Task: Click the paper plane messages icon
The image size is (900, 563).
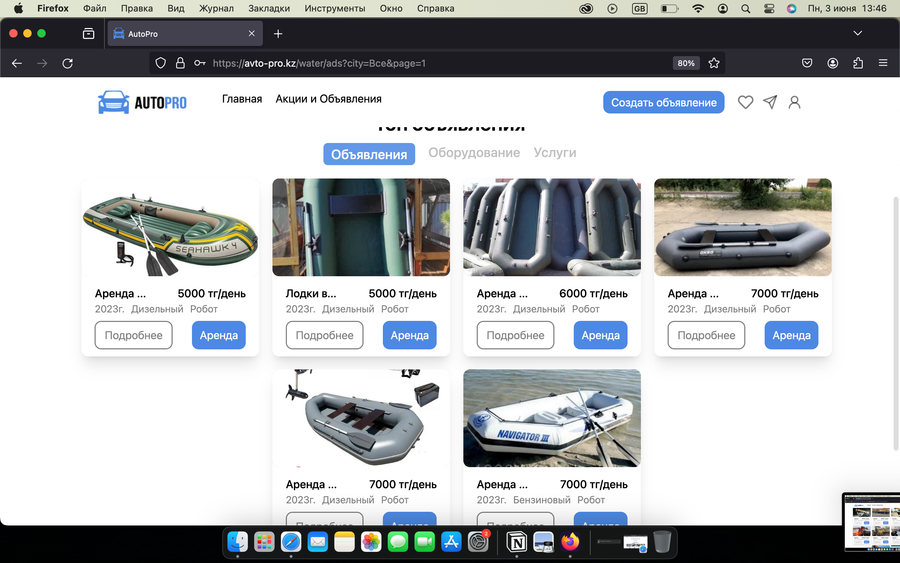Action: point(770,102)
